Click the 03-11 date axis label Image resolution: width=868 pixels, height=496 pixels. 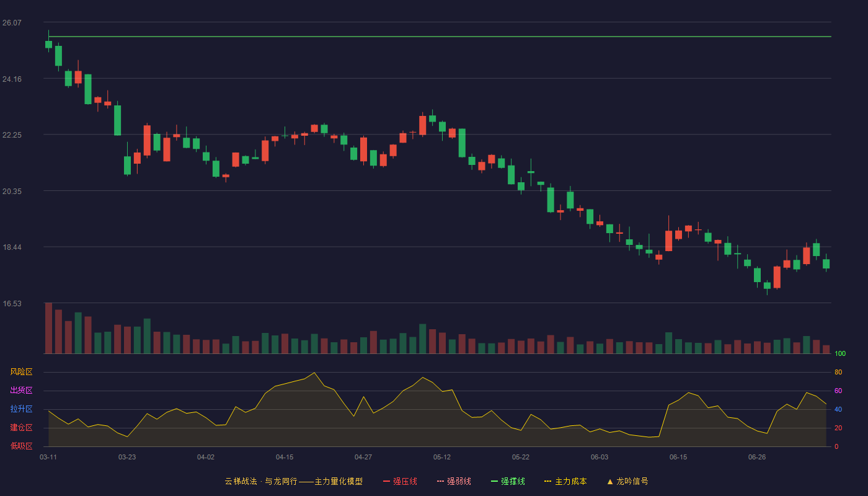coord(48,457)
